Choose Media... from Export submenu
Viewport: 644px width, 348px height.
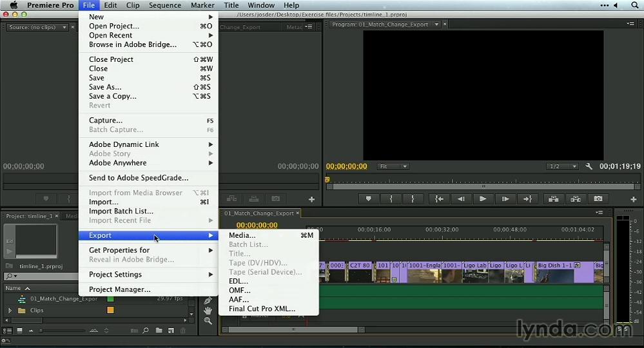(x=242, y=235)
